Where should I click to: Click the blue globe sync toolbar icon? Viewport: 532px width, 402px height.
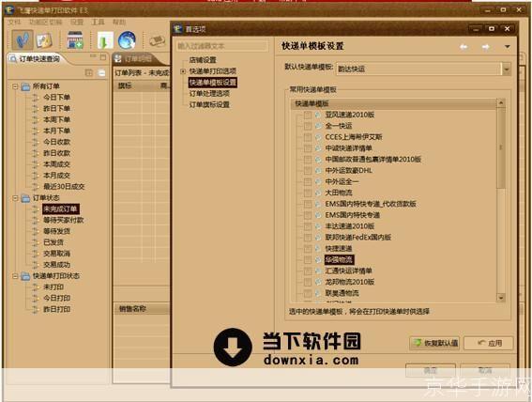point(127,40)
